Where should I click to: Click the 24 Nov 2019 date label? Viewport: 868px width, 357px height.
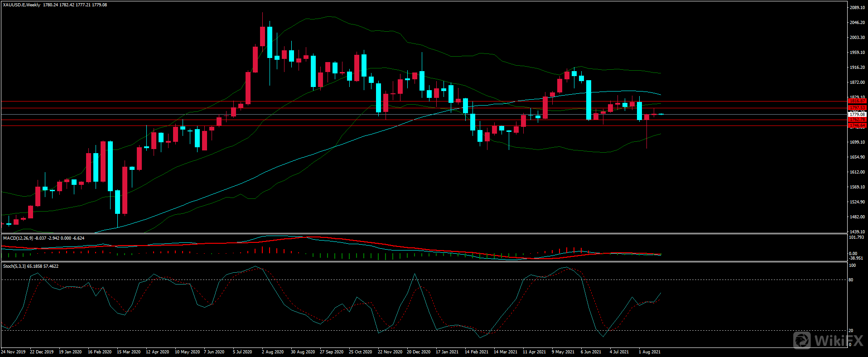[14, 352]
